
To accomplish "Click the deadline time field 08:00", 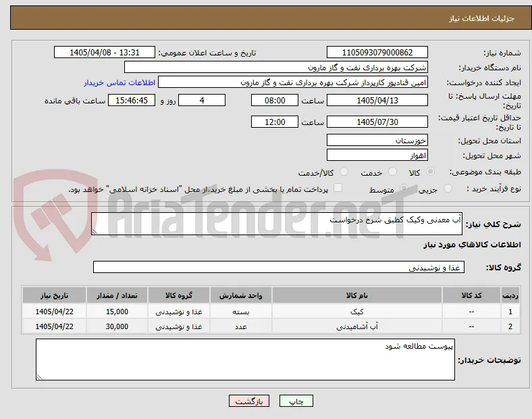I will coord(275,100).
